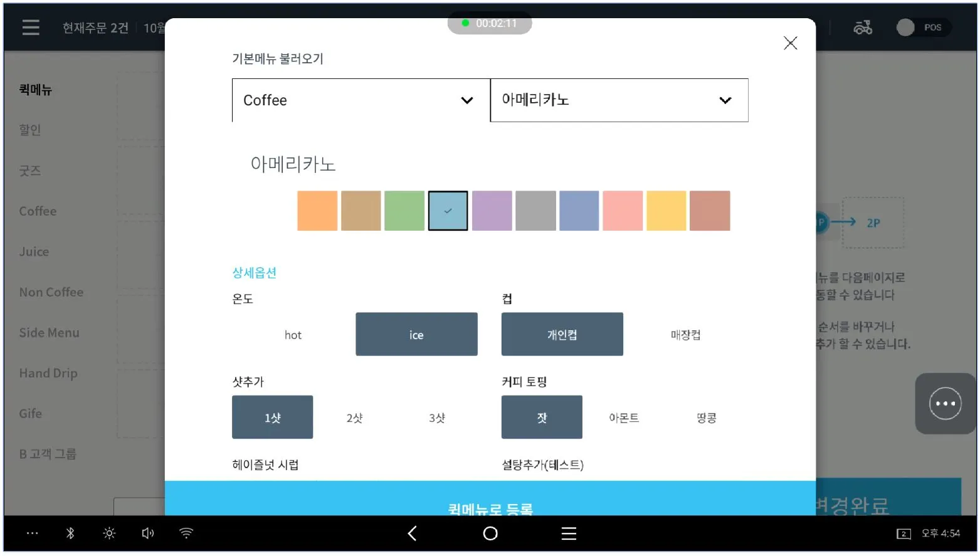Viewport: 980px width, 556px height.
Task: Pick the gray color swatch
Action: click(x=535, y=211)
